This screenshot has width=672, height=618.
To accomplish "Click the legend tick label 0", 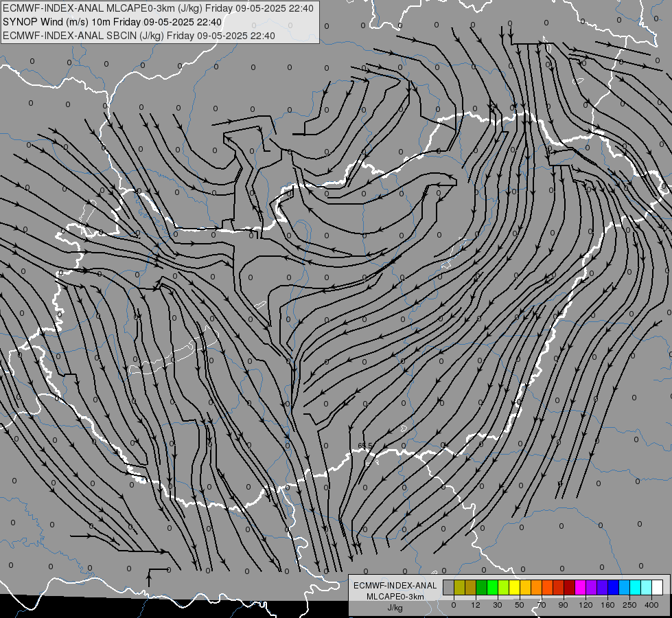I will click(x=454, y=605).
